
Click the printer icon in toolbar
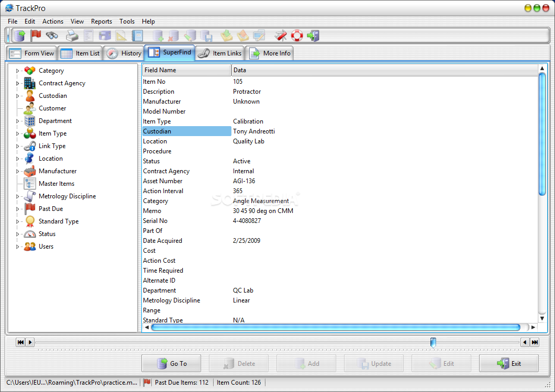click(x=73, y=36)
